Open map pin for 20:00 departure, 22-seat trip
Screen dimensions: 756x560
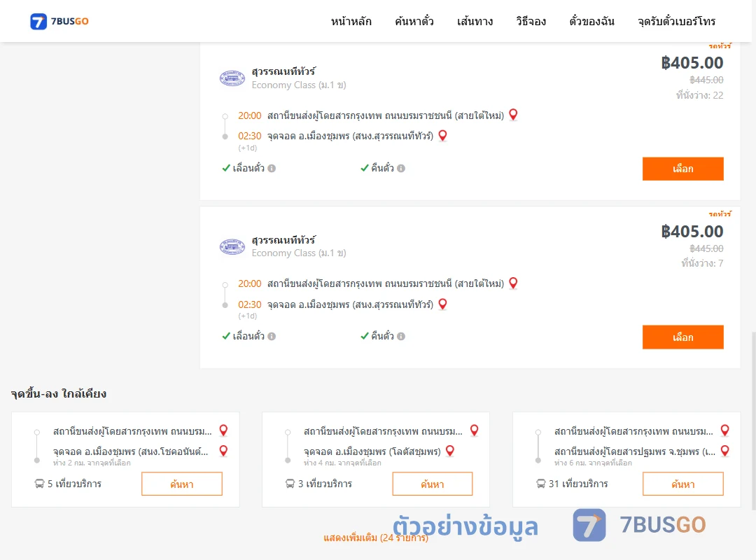click(x=514, y=115)
